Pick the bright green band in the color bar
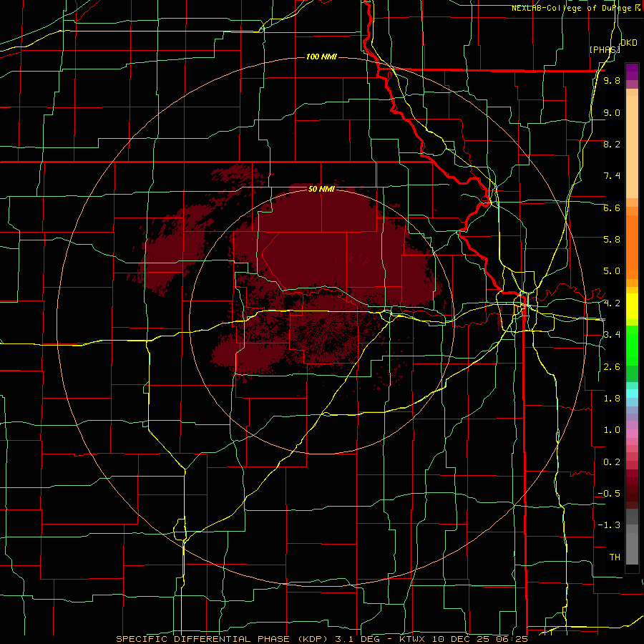Viewport: 644px width, 644px height. 632,346
